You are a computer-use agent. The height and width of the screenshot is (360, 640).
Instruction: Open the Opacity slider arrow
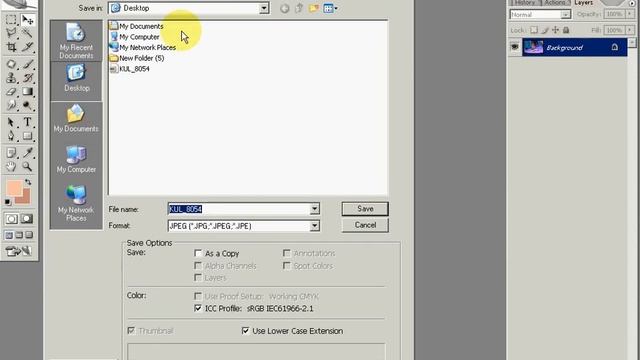(x=630, y=14)
